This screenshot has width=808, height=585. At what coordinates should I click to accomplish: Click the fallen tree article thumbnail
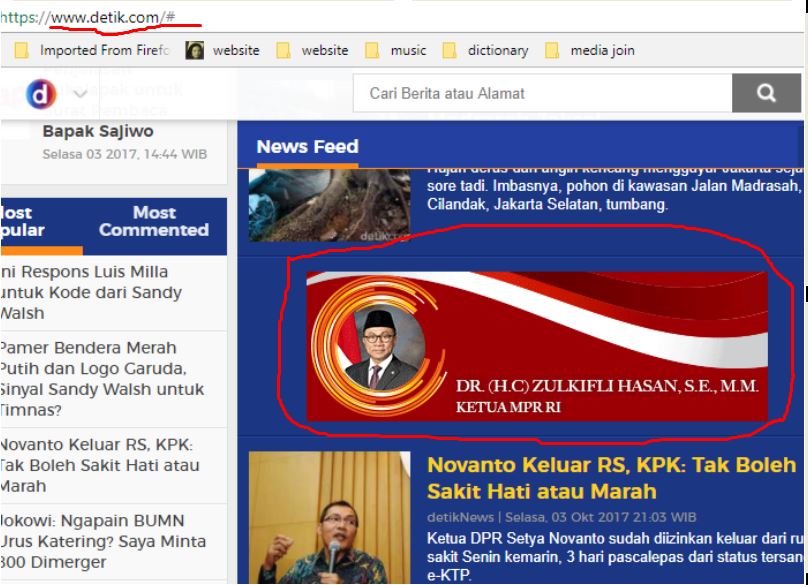(329, 205)
